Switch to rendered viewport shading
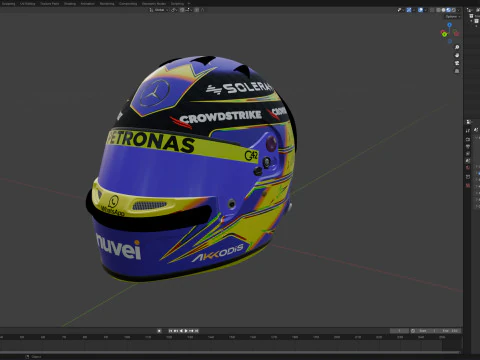 454,10
